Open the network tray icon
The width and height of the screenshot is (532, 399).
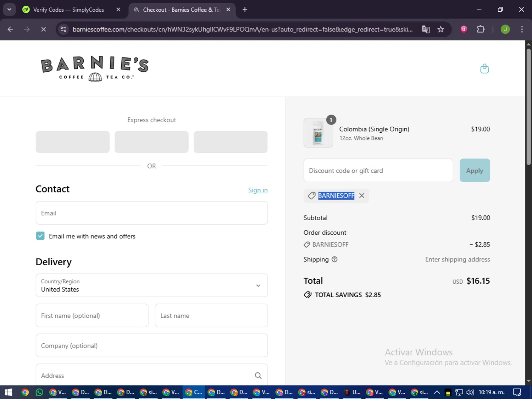pyautogui.click(x=459, y=392)
